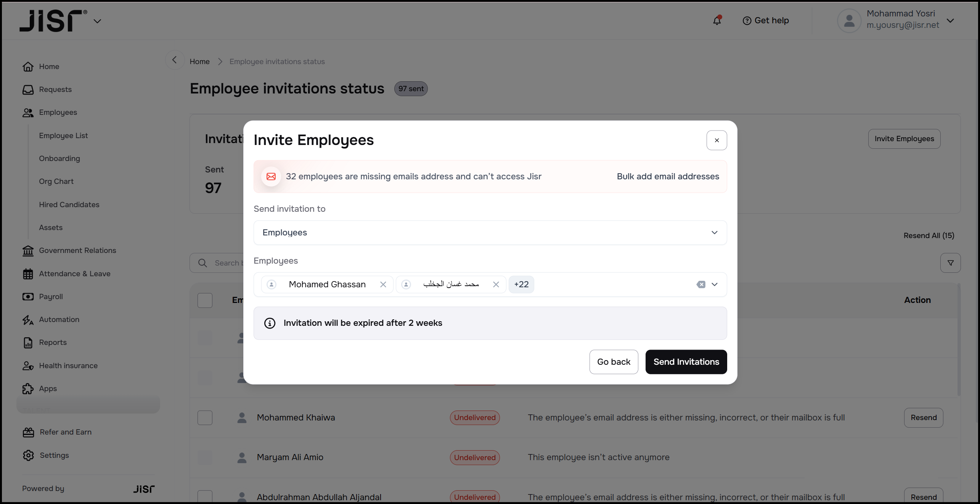The height and width of the screenshot is (504, 980).
Task: Toggle the select-all header checkbox
Action: (x=205, y=300)
